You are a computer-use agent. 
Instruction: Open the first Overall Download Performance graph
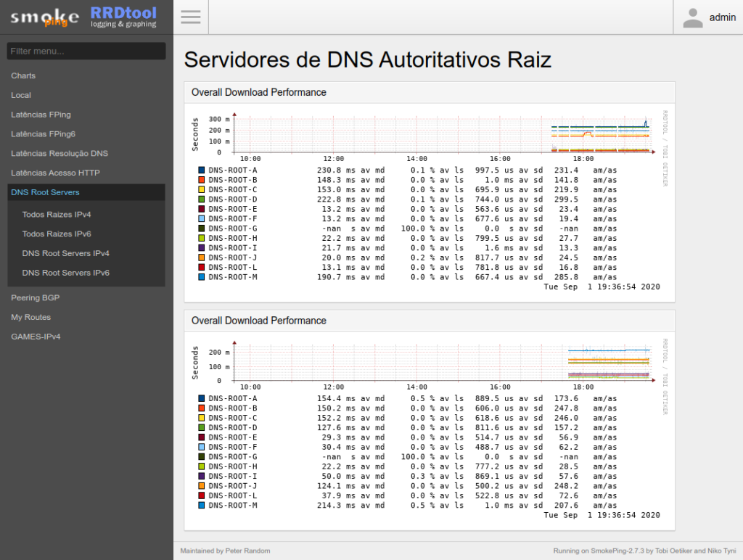[x=428, y=133]
